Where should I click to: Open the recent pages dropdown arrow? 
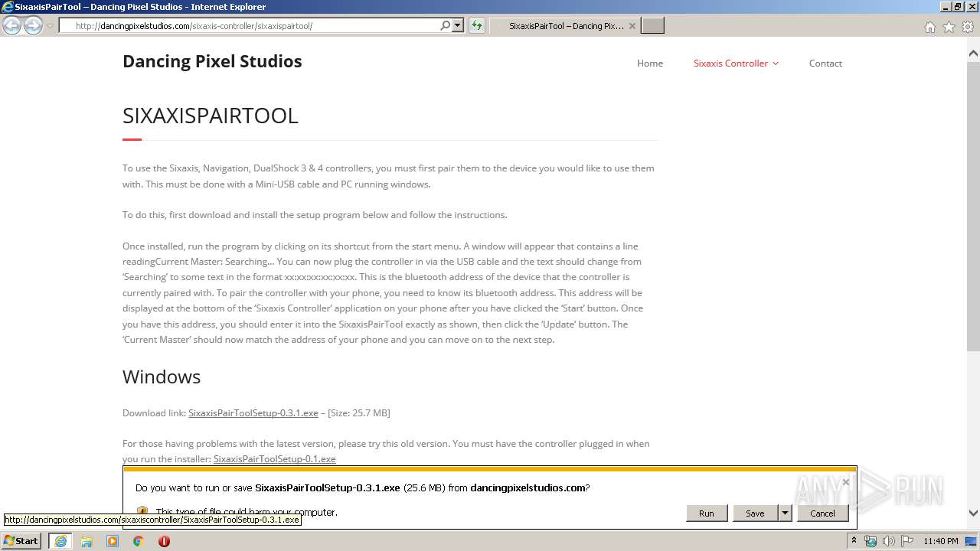point(50,26)
